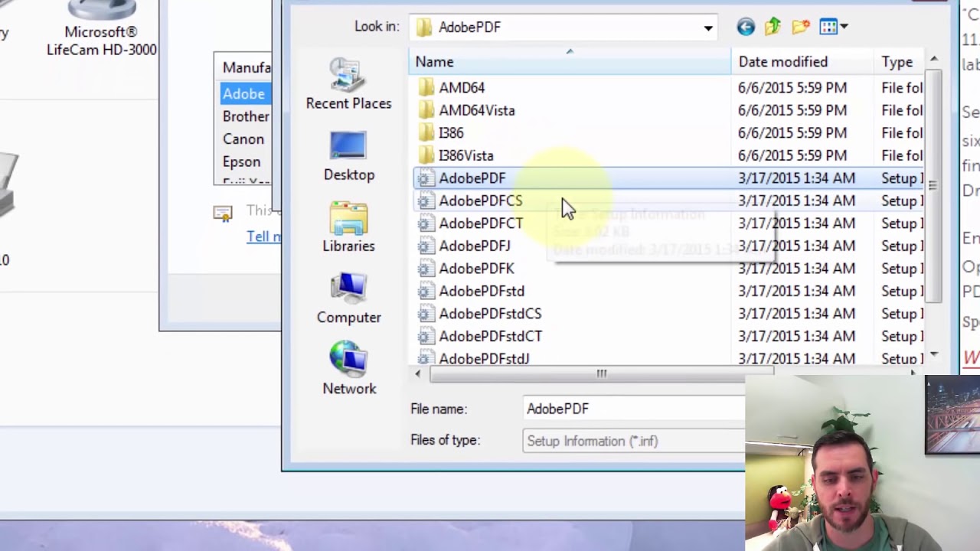
Task: Select Brother in the manufacturer list
Action: coord(246,116)
